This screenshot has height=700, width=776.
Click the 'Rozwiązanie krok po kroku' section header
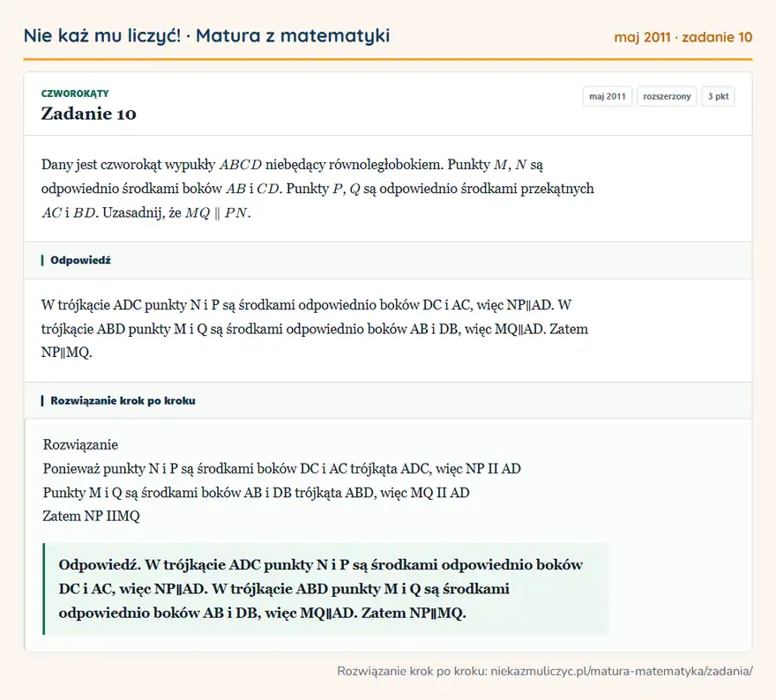coord(388,401)
